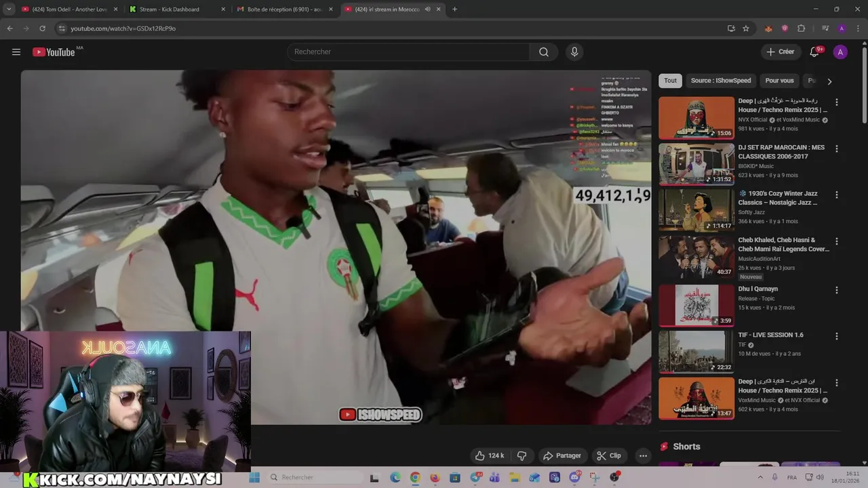Open Microsoft Edge from the taskbar
This screenshot has width=868, height=488.
pyautogui.click(x=395, y=477)
